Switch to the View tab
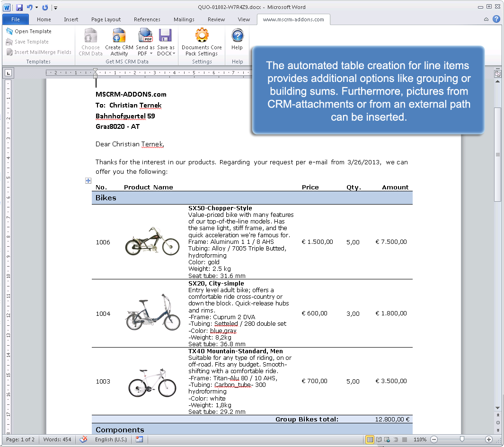504x447 pixels. click(x=244, y=19)
